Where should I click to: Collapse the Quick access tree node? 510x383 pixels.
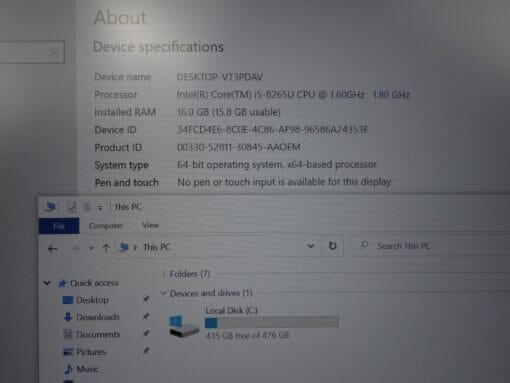click(x=47, y=283)
